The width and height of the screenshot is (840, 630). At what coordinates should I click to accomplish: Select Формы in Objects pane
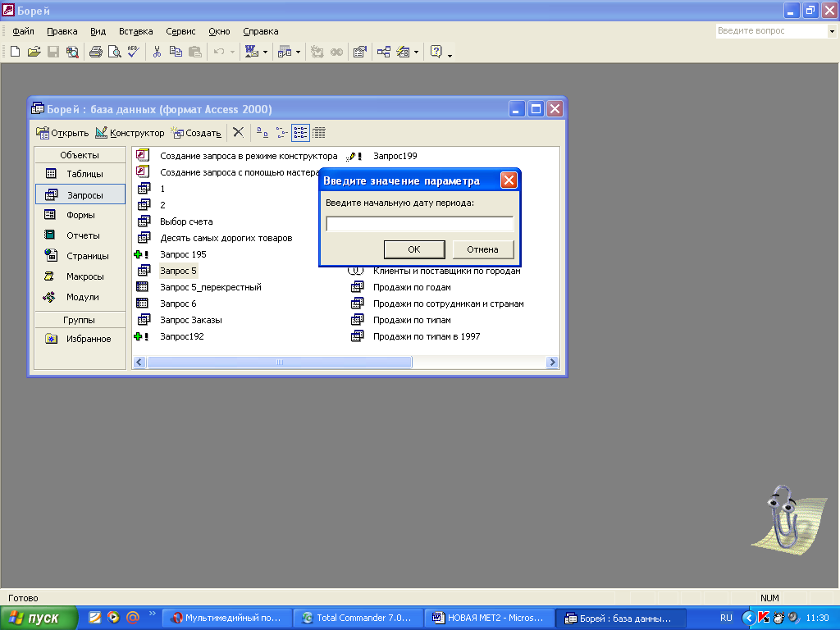(x=80, y=215)
